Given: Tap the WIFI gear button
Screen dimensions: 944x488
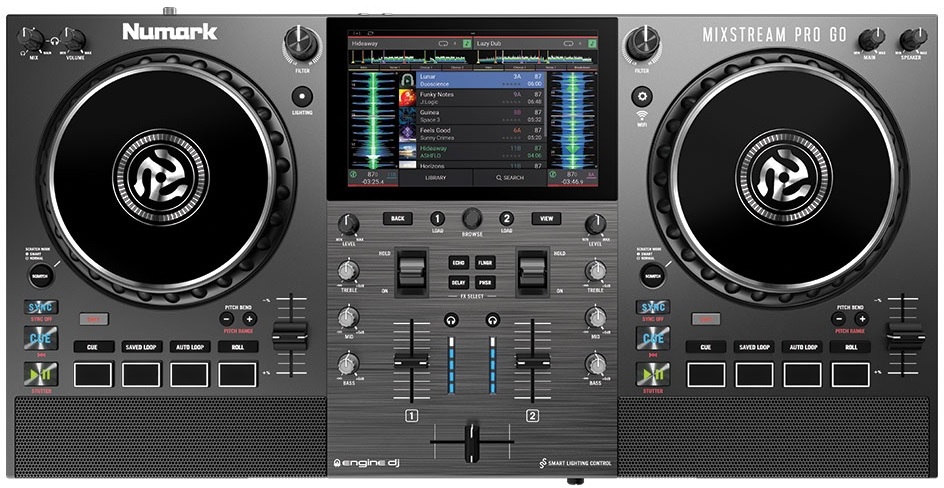Looking at the screenshot, I should pos(641,97).
